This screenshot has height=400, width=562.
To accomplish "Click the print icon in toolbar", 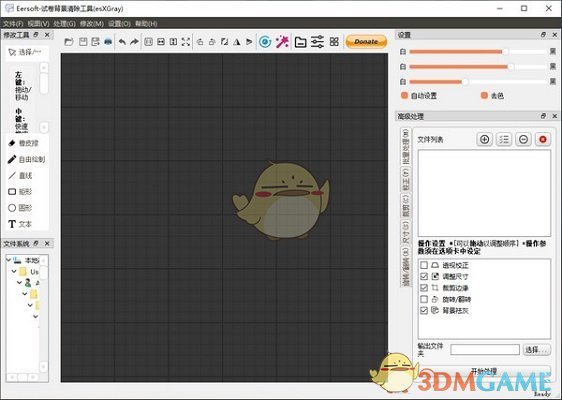I will click(x=108, y=42).
